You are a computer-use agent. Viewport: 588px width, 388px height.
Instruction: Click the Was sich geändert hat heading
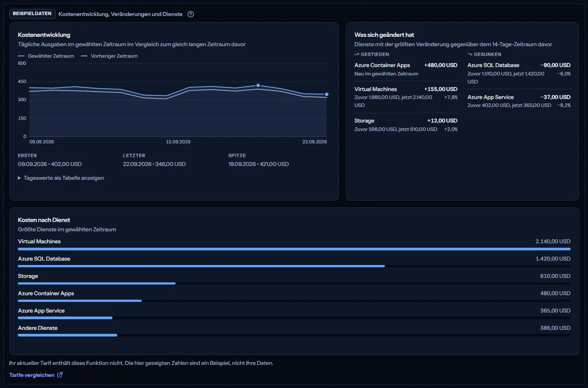coord(384,35)
